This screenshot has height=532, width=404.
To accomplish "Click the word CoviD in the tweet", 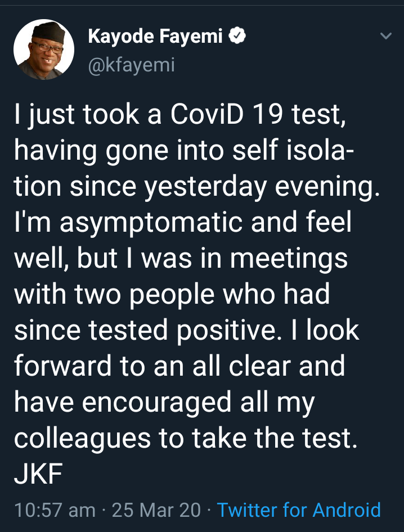I will click(x=207, y=114).
